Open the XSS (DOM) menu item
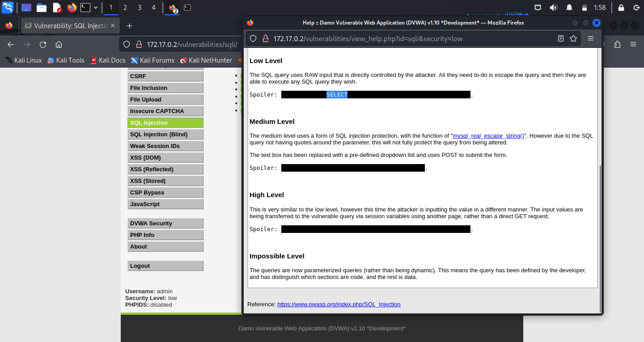644x342 pixels. tap(165, 158)
